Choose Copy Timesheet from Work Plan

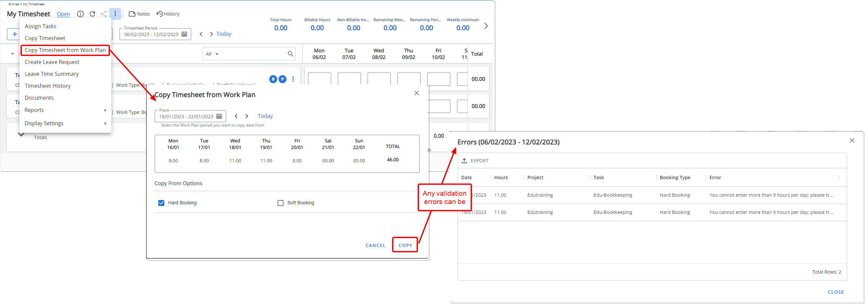click(x=65, y=50)
